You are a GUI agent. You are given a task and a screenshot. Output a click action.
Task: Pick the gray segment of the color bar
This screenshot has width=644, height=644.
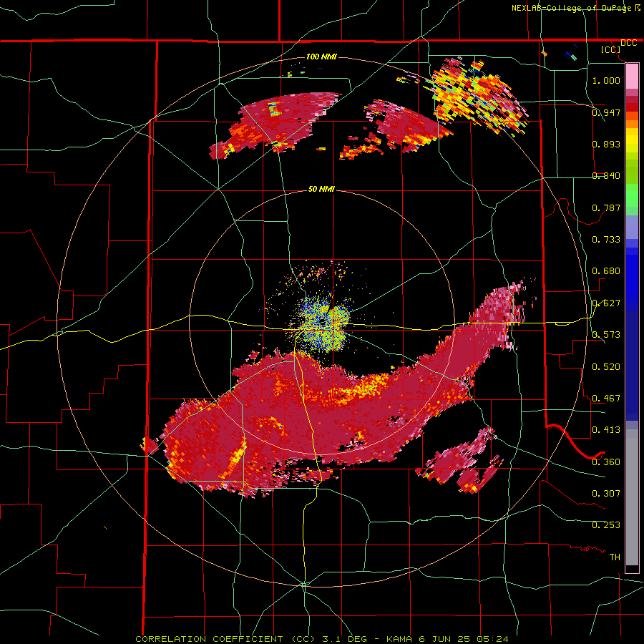[632, 497]
